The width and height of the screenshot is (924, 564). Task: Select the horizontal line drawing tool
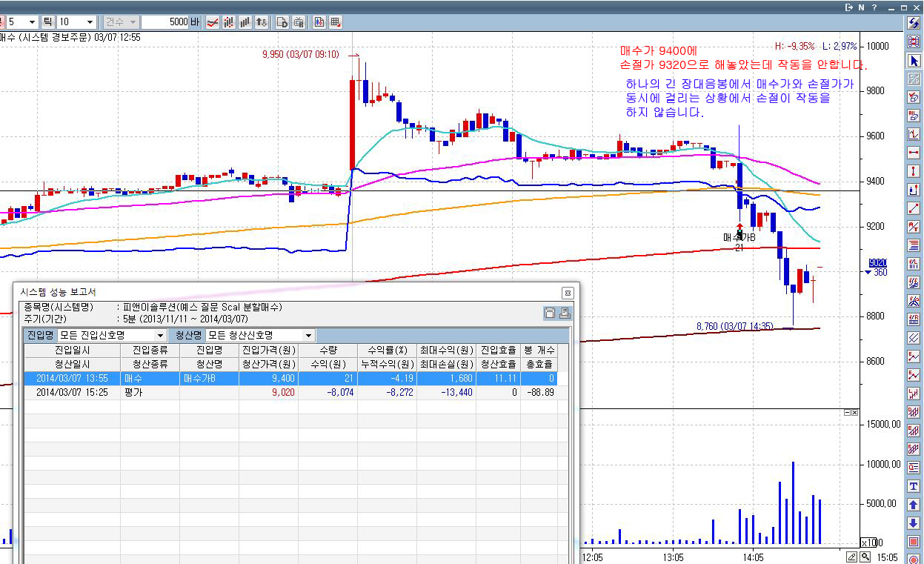pyautogui.click(x=914, y=153)
